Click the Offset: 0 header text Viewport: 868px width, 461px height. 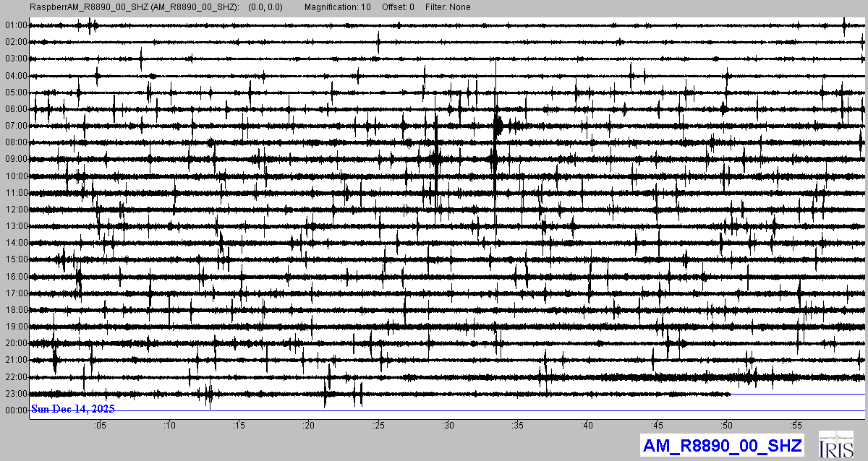[398, 7]
